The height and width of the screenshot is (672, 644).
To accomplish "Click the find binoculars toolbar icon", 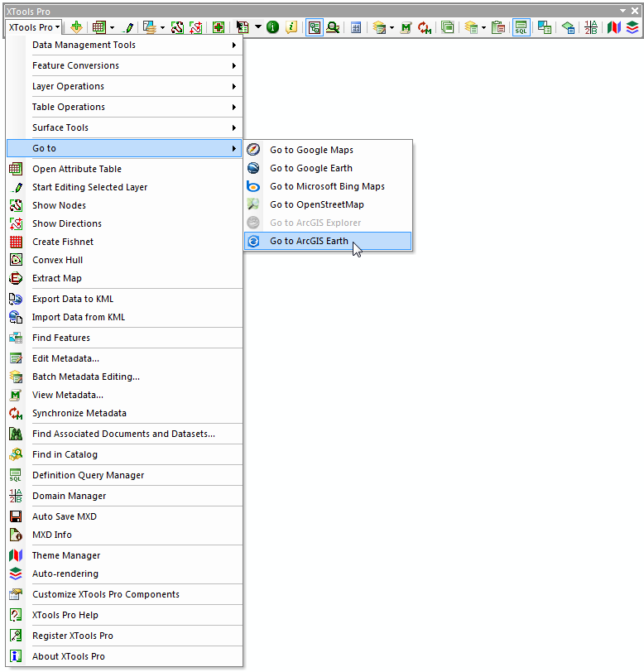I will click(333, 27).
